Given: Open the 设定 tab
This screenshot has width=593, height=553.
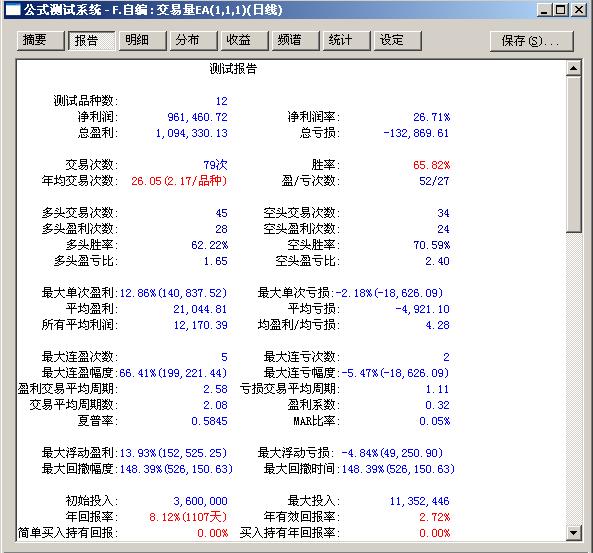Looking at the screenshot, I should click(x=397, y=40).
